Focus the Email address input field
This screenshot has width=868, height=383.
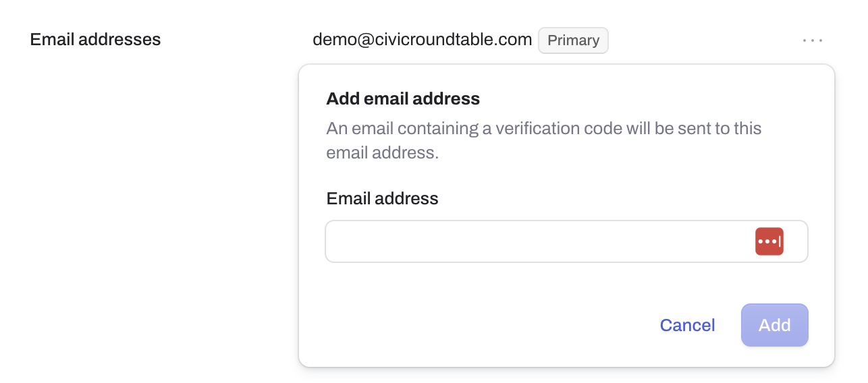[566, 241]
